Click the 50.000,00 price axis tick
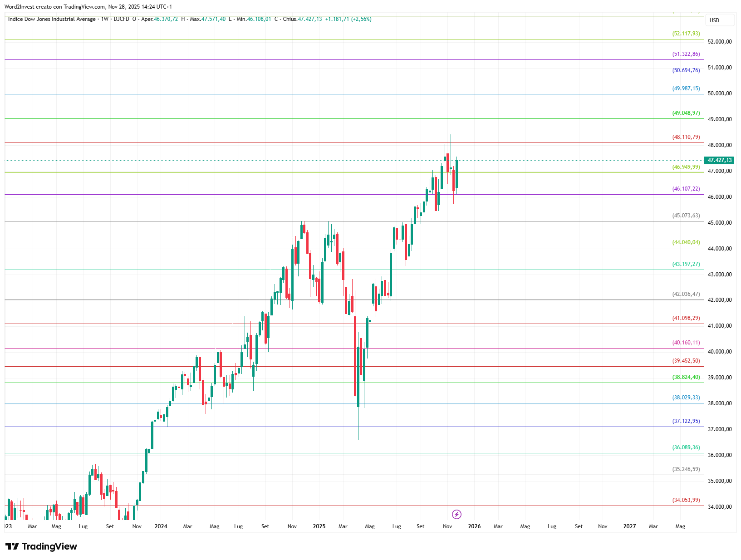Viewport: 741px width, 560px height. tap(720, 93)
